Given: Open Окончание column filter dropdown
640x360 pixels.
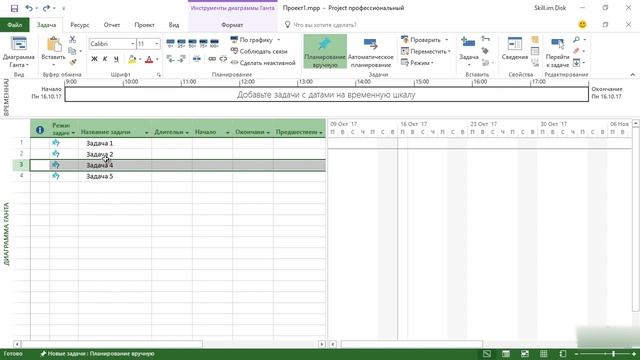Looking at the screenshot, I should 268,132.
